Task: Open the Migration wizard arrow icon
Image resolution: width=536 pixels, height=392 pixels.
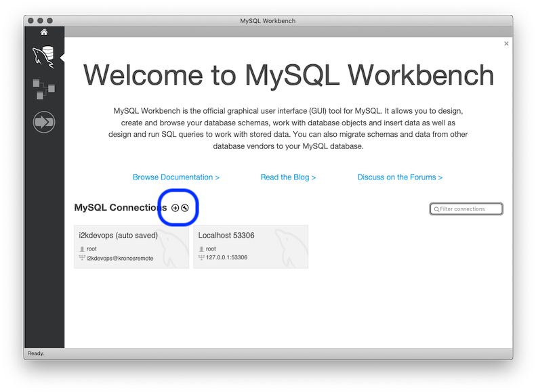Action: [44, 122]
